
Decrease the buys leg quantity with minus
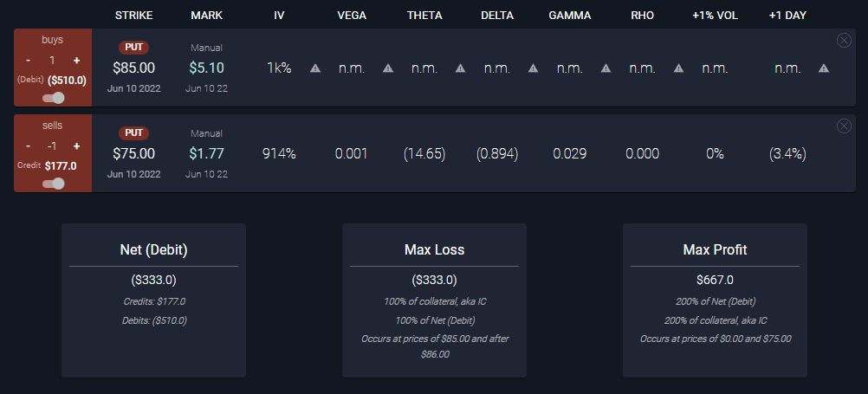[x=29, y=61]
